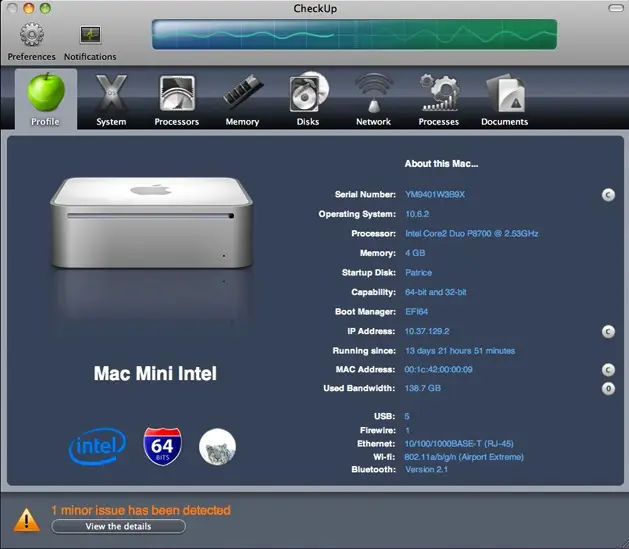This screenshot has width=629, height=549.
Task: Click the Mac Mini image
Action: pos(152,223)
